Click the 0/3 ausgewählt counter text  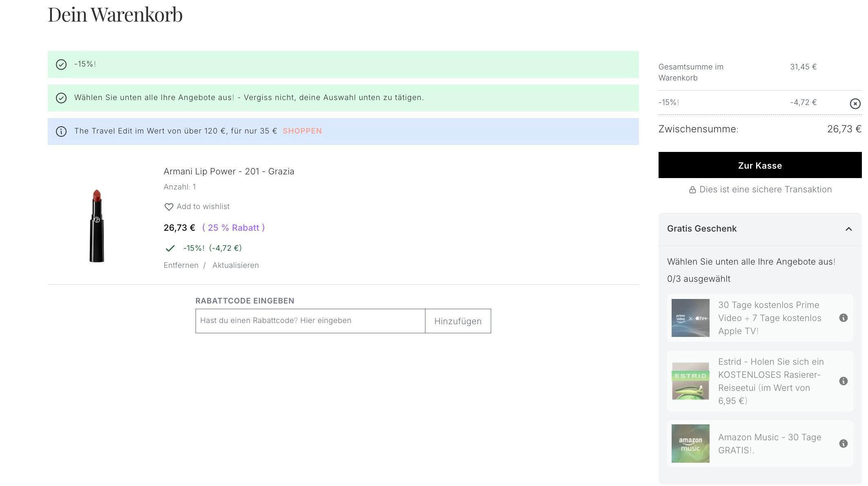(699, 279)
